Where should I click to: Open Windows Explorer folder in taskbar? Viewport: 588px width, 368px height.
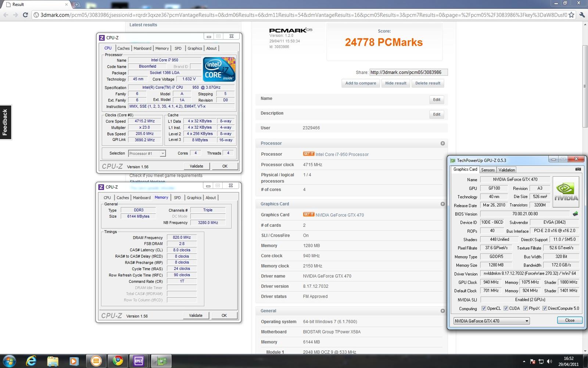click(53, 361)
